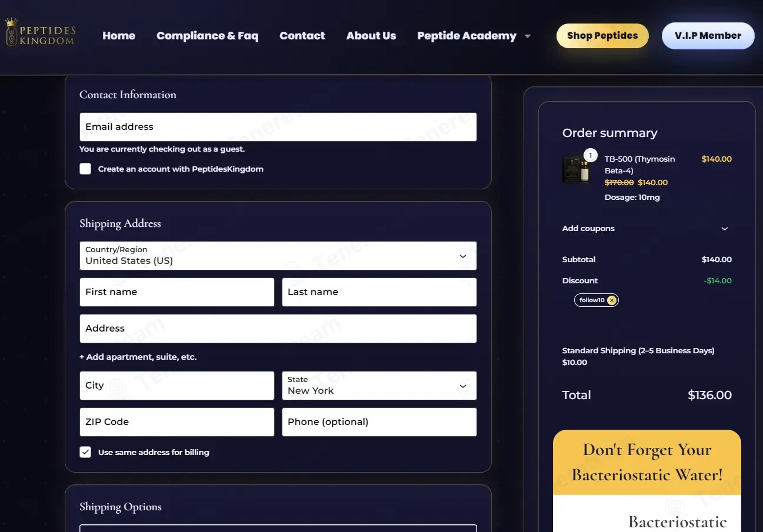Image resolution: width=763 pixels, height=532 pixels.
Task: Click the Shipping Options heading
Action: [x=121, y=507]
